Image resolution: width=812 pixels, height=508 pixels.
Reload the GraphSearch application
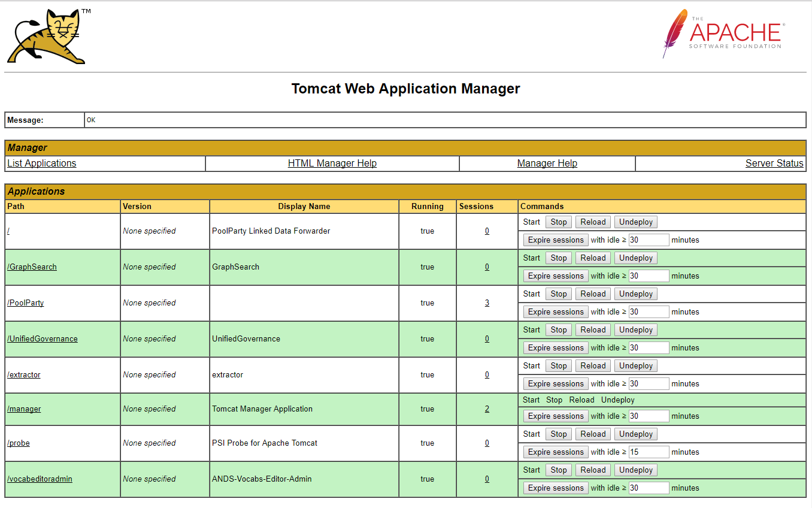coord(593,258)
